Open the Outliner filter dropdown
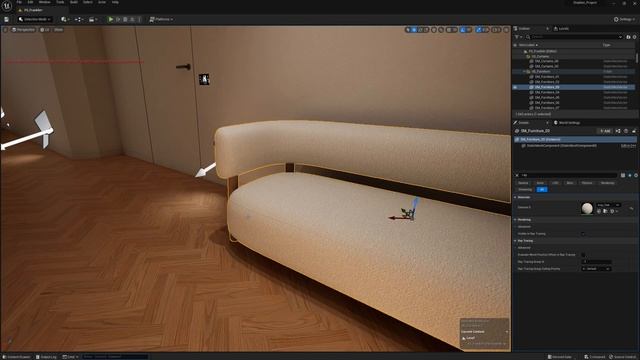The width and height of the screenshot is (640, 360). click(518, 37)
